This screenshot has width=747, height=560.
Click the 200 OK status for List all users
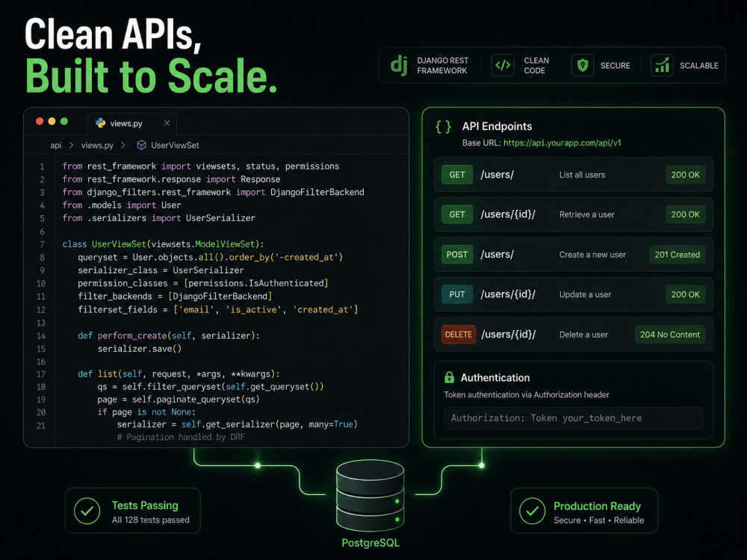point(686,175)
